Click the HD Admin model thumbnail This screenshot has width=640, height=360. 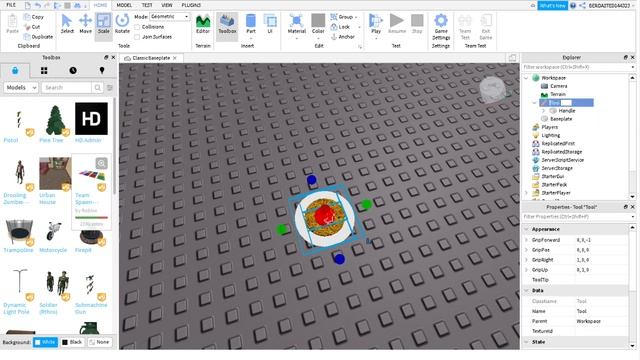tap(91, 118)
